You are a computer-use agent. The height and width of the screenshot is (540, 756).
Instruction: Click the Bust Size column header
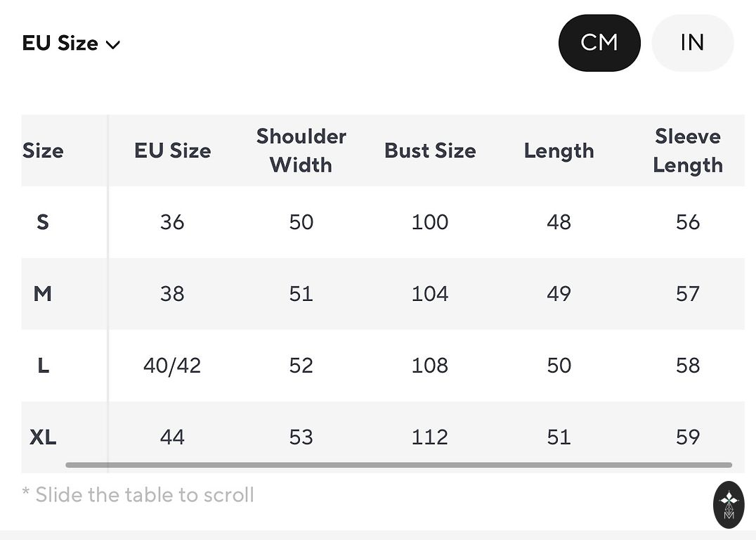point(430,150)
